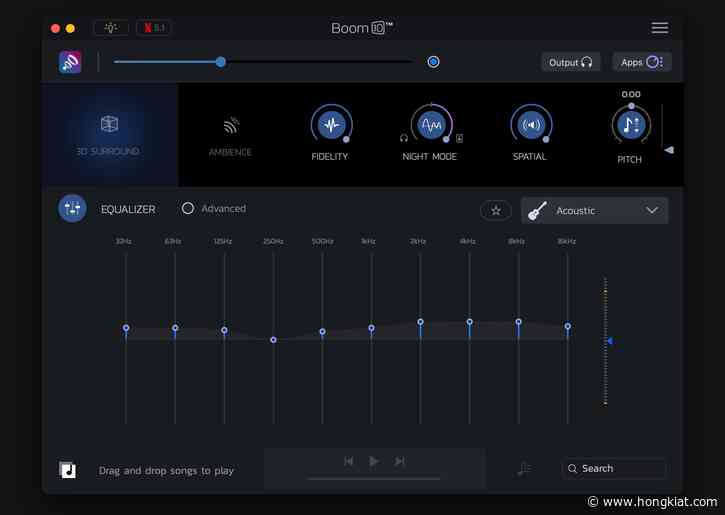This screenshot has height=515, width=725.
Task: Click the EQUALIZER label
Action: pyautogui.click(x=128, y=209)
